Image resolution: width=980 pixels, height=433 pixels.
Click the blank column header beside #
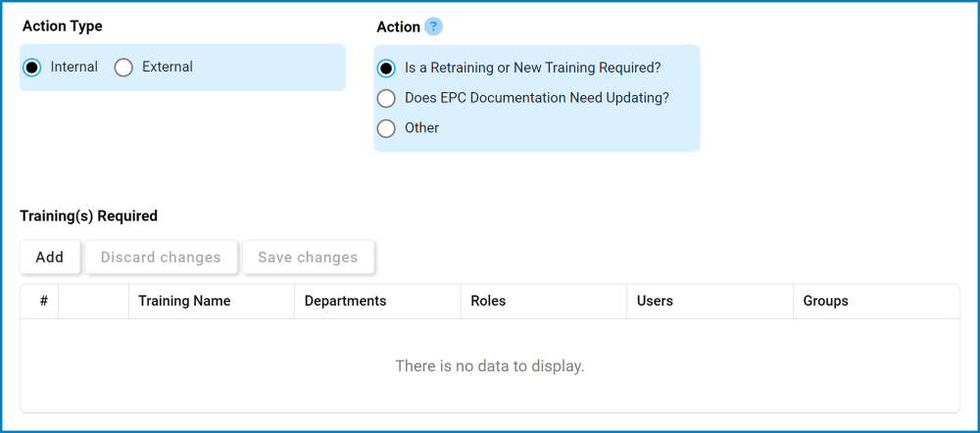[93, 301]
